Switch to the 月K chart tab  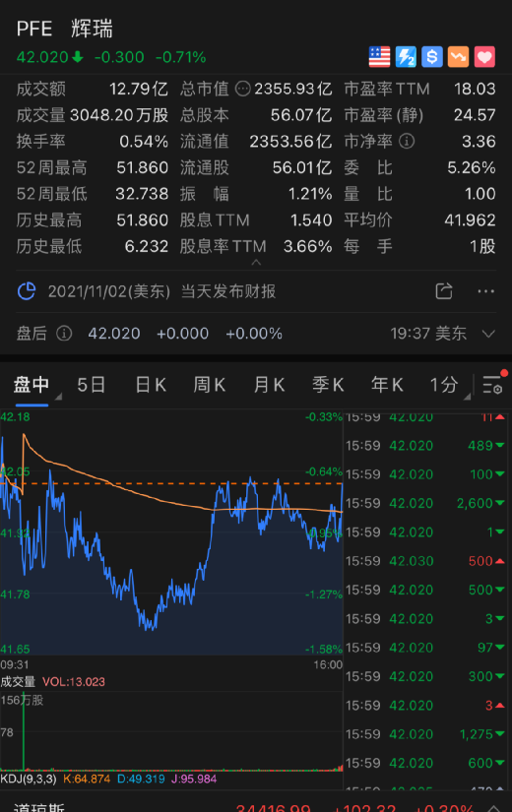269,385
